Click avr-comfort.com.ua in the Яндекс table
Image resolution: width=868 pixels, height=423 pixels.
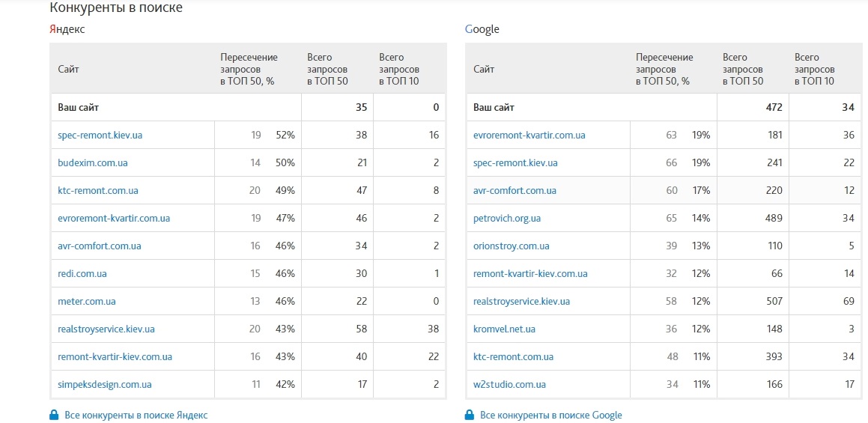[x=99, y=246]
